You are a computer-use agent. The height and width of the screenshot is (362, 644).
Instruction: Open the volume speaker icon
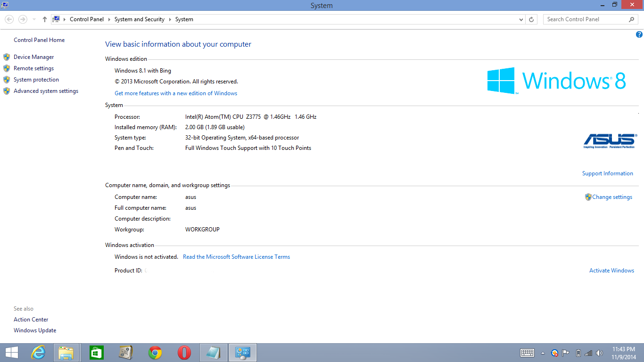coord(599,353)
